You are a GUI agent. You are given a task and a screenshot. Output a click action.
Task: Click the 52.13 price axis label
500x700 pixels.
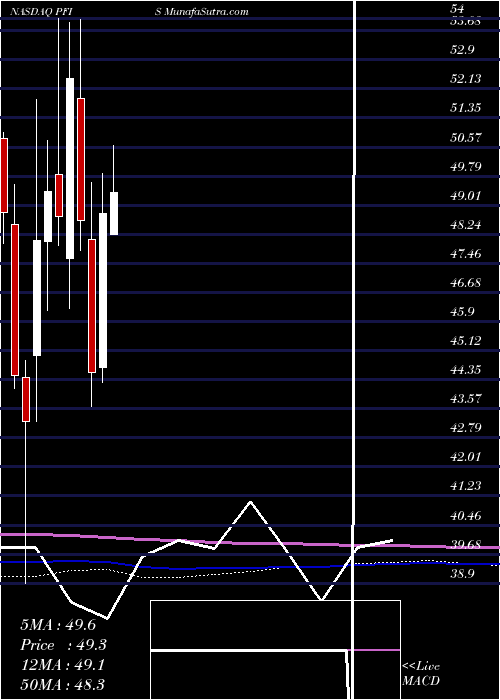pyautogui.click(x=466, y=79)
